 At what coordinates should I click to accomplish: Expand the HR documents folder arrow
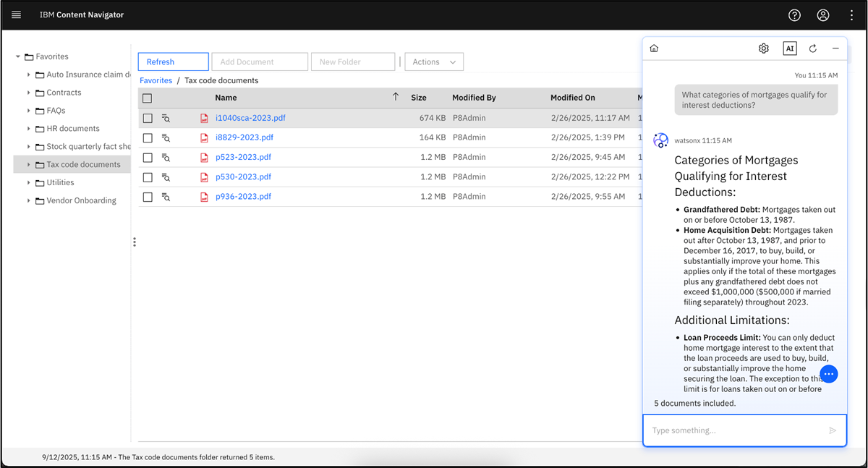tap(29, 129)
